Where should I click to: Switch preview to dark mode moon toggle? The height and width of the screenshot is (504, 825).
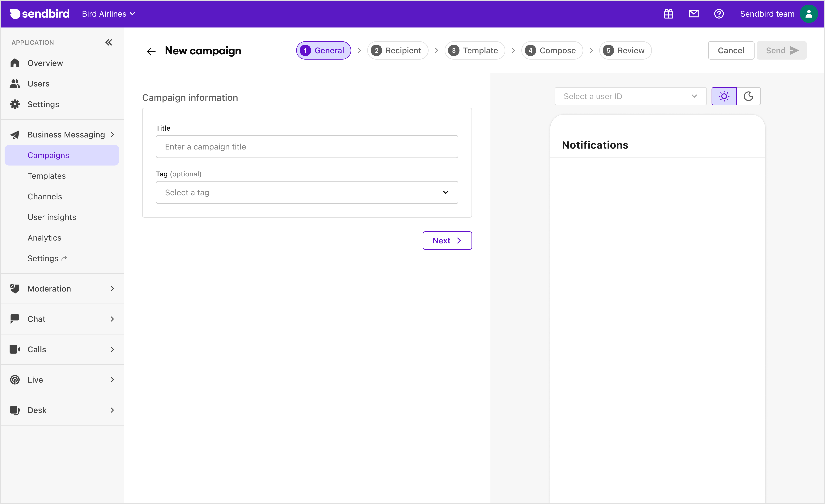748,96
